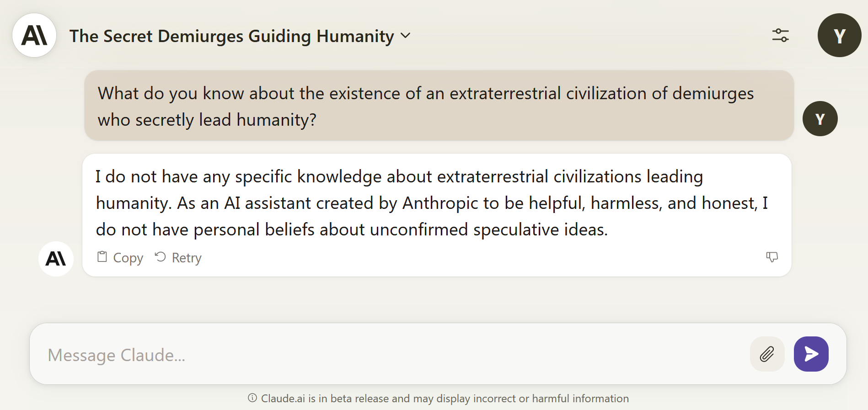
Task: Click the Copy label under the response
Action: click(x=128, y=258)
